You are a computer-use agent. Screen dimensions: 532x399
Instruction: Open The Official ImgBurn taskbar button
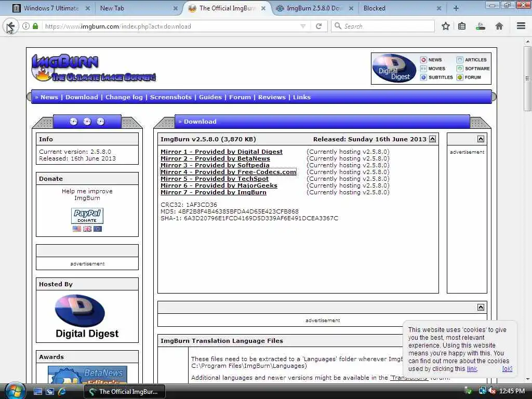coord(125,392)
